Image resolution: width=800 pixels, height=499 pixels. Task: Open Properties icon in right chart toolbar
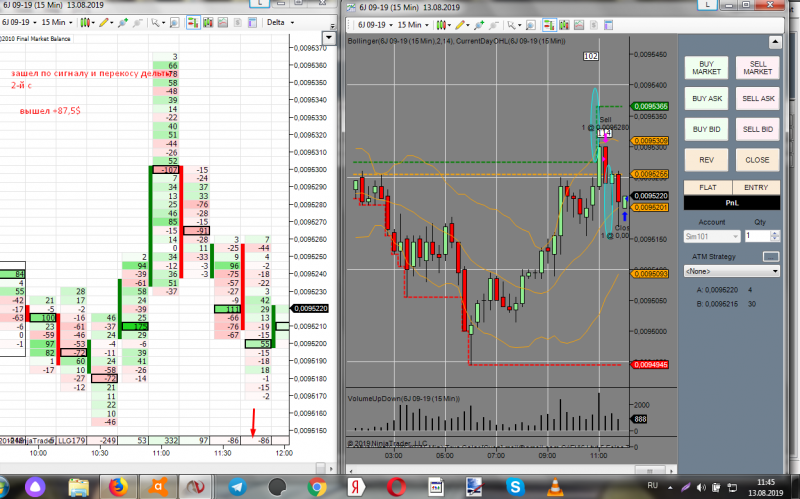[608, 25]
